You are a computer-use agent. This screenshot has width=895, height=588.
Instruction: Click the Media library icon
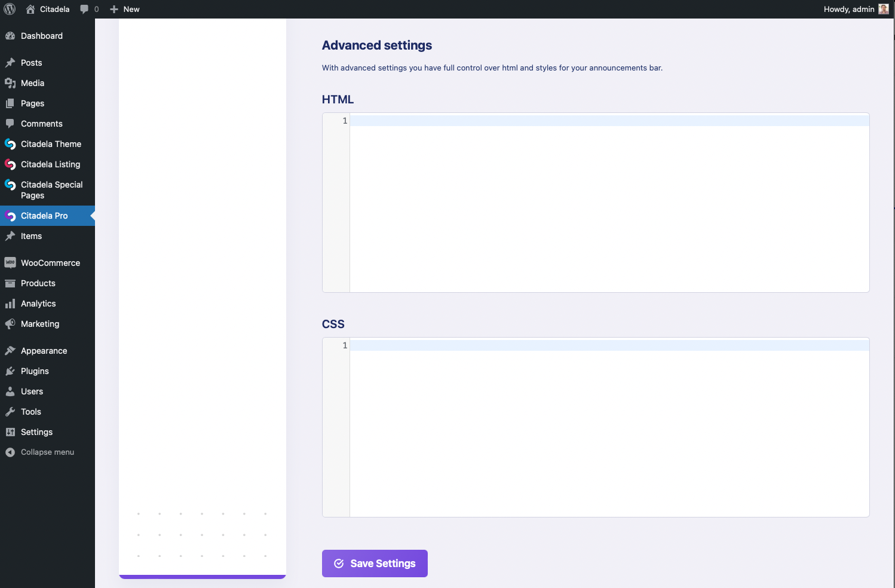point(10,83)
